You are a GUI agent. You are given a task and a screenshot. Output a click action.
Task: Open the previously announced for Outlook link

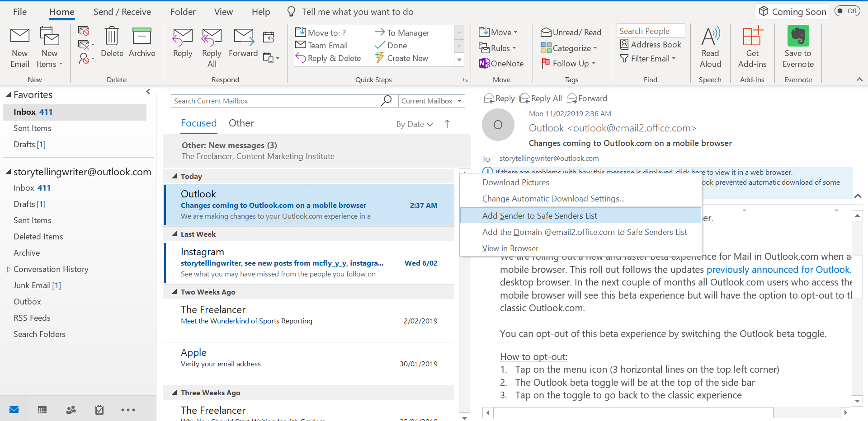tap(778, 270)
